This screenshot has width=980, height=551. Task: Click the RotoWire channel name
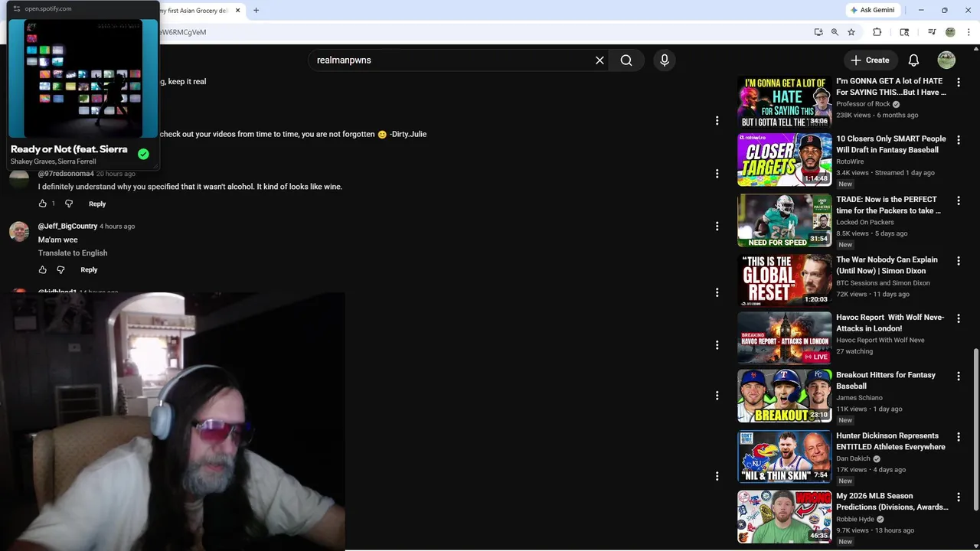coord(850,161)
